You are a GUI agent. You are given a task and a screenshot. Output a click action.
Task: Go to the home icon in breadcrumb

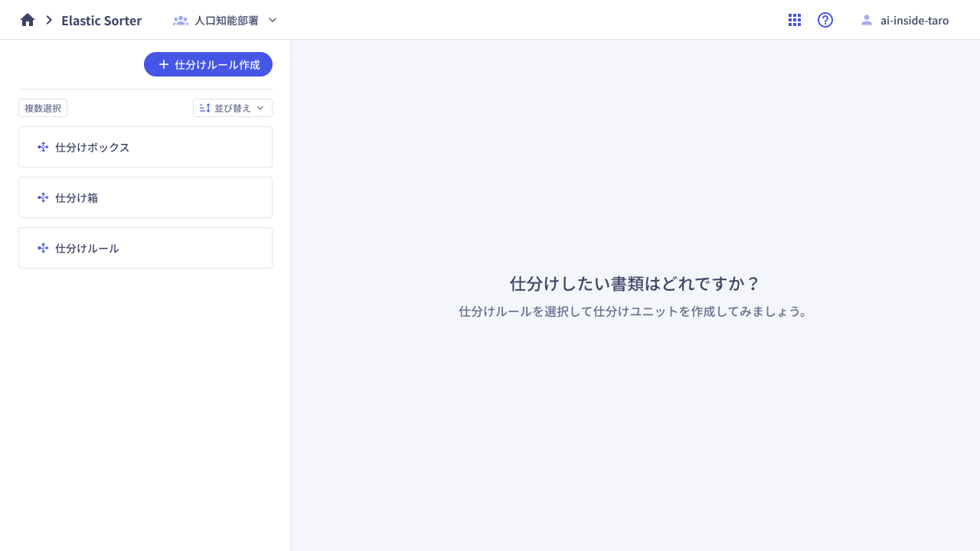click(x=28, y=21)
